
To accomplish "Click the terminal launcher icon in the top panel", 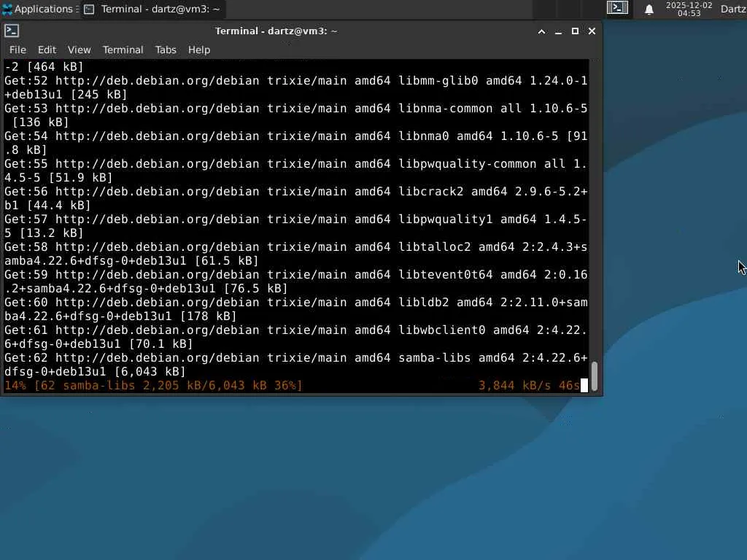I will coord(617,8).
